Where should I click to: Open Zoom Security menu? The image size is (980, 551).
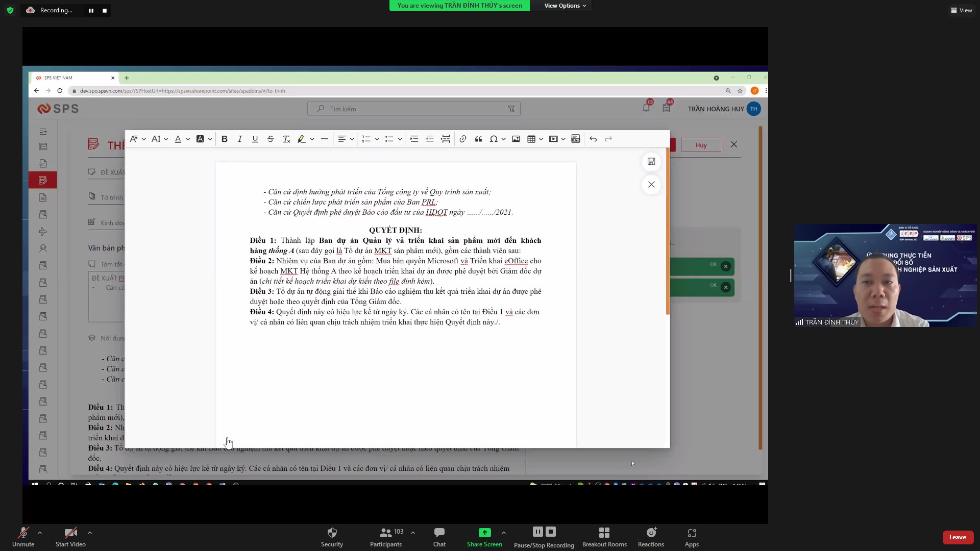[332, 537]
